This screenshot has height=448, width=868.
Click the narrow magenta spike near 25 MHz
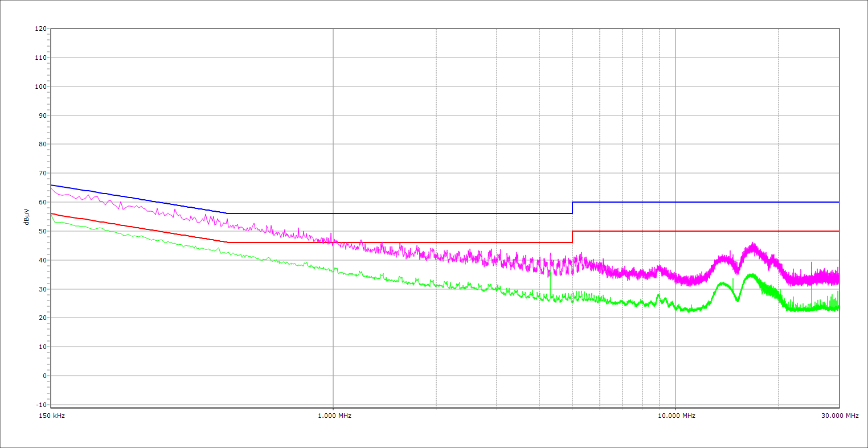811,266
